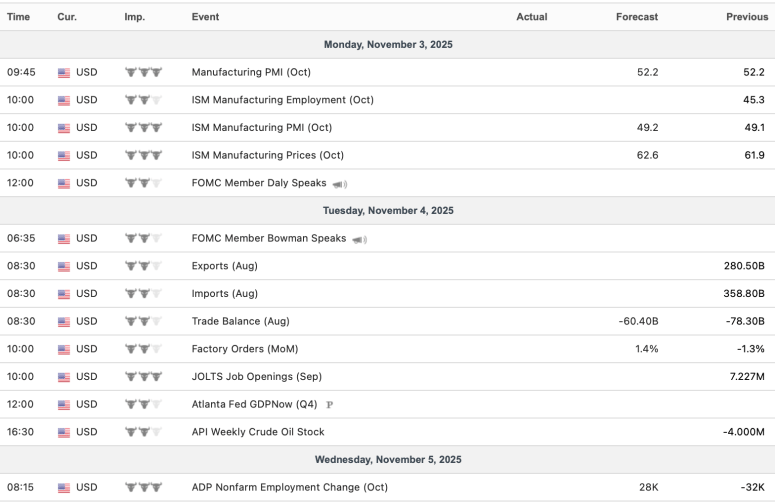Click the importance bull icons for ISM Manufacturing Prices
Screen dimensions: 775x504
(x=142, y=156)
